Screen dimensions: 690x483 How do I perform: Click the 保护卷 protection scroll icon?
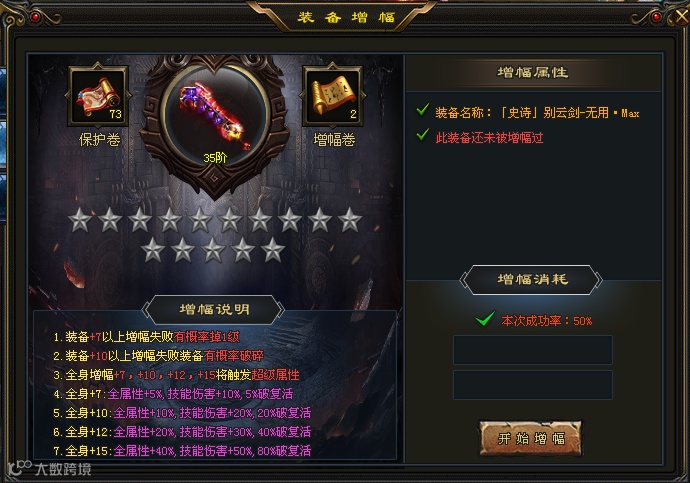[x=98, y=96]
